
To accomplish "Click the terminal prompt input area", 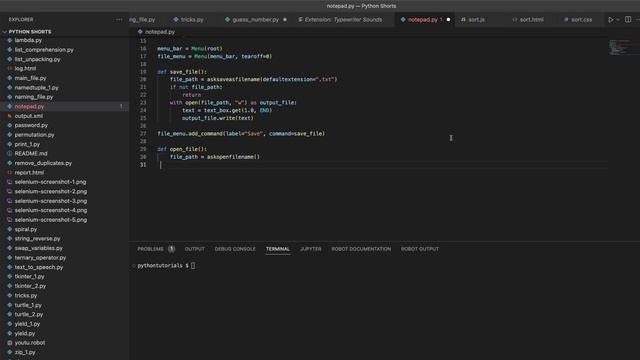I will (193, 266).
